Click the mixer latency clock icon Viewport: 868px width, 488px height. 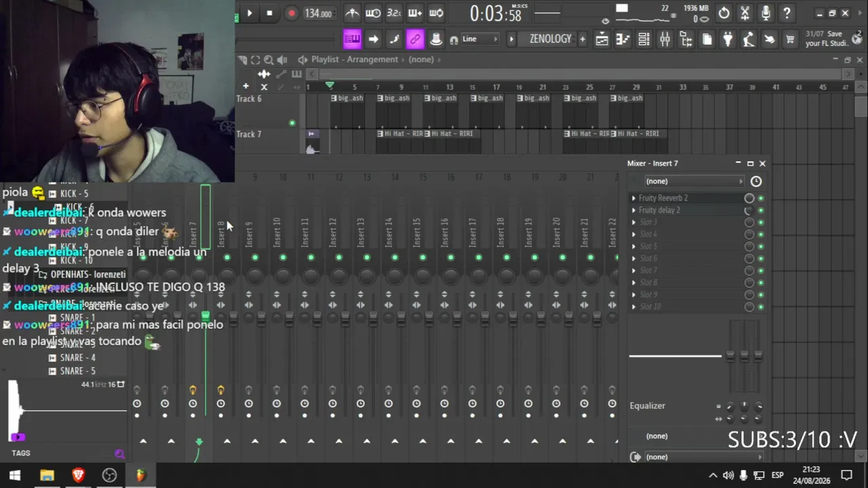[x=756, y=181]
